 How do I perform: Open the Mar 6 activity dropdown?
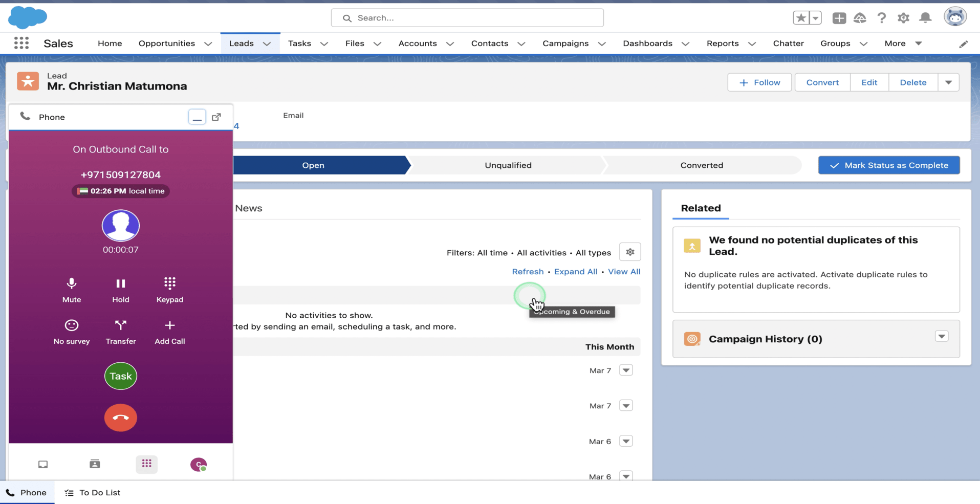(x=626, y=441)
